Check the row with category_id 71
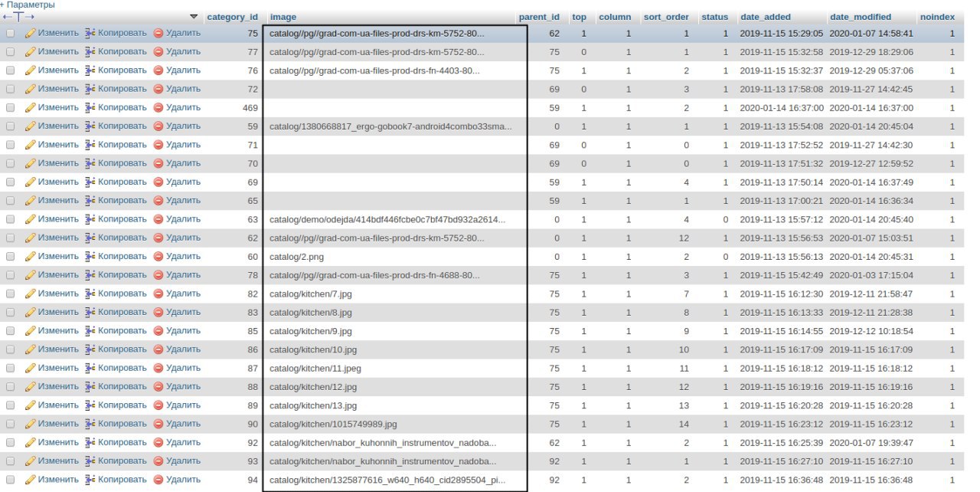Viewport: 980px width, 492px height. click(x=11, y=144)
